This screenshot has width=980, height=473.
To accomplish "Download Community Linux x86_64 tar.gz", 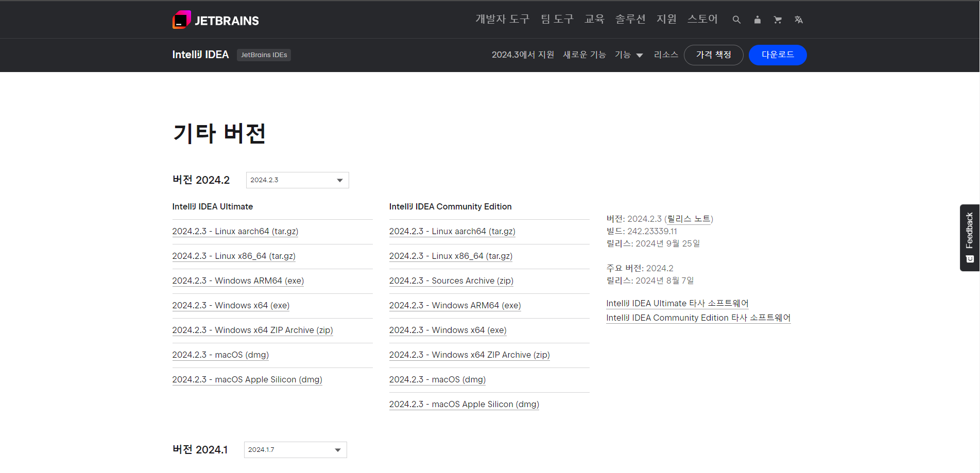I will [451, 256].
